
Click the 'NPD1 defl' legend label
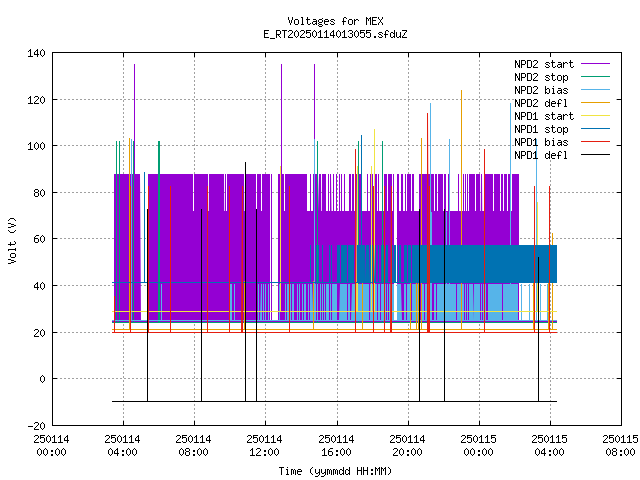(541, 156)
